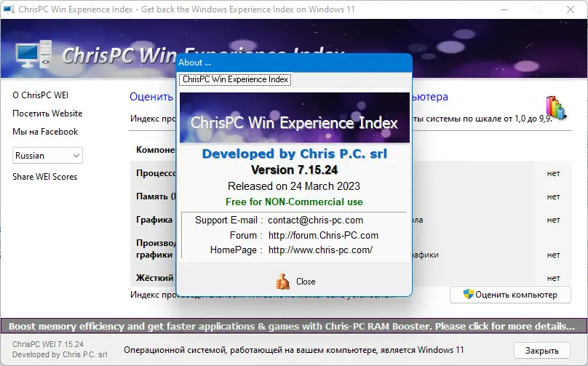Click Developed by Chris P.C. srl heading
Screen dimensions: 588x366
(x=295, y=154)
